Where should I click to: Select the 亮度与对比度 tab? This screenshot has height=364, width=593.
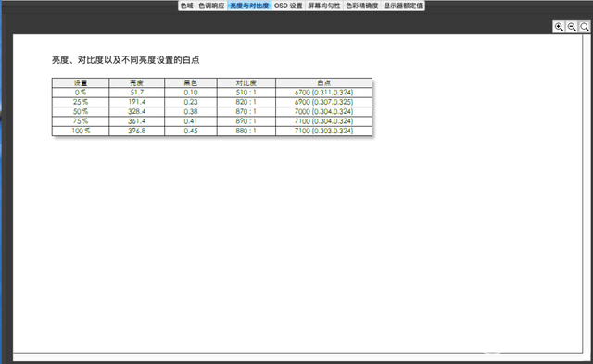tap(249, 6)
